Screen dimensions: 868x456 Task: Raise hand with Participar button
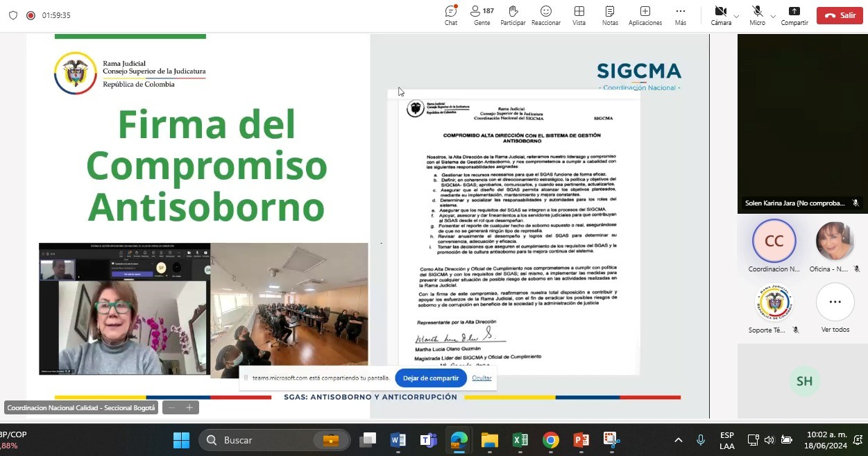pyautogui.click(x=513, y=15)
